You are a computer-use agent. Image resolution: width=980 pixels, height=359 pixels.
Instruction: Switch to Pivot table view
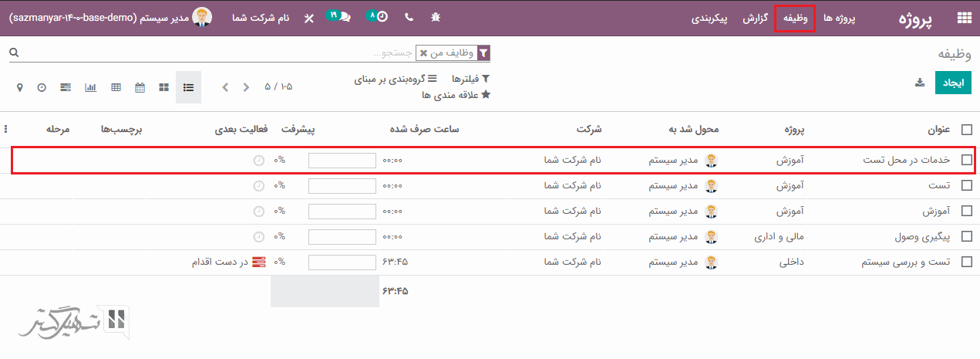point(116,87)
